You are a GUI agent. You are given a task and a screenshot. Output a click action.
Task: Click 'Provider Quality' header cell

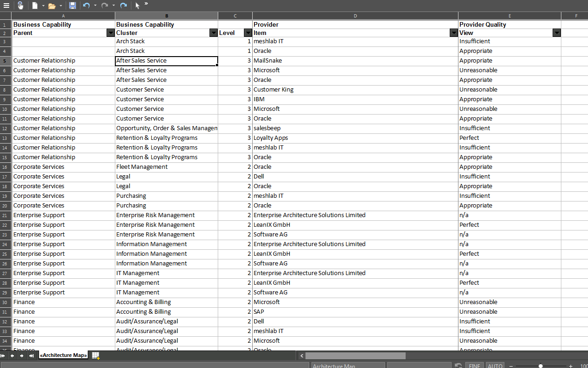coord(509,24)
